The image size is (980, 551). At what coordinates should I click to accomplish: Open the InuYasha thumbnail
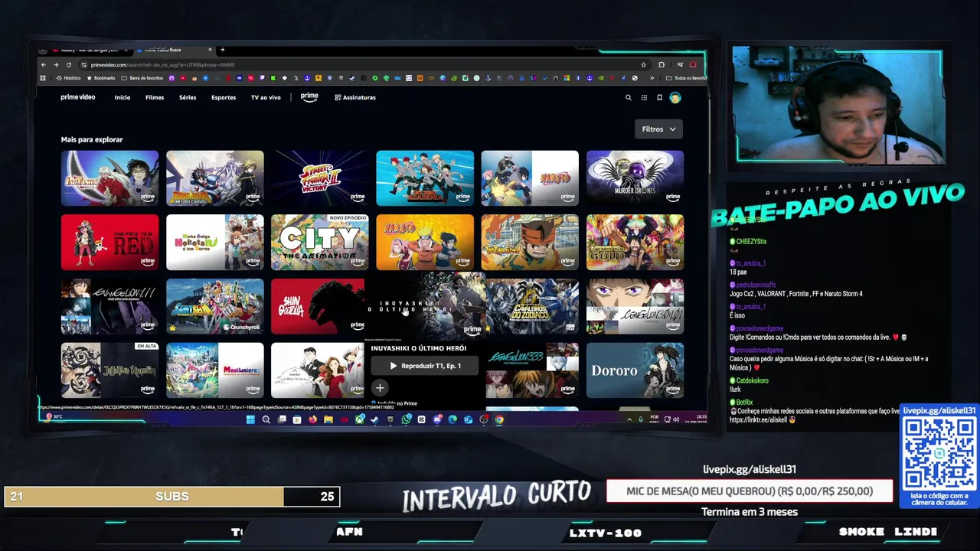(110, 178)
